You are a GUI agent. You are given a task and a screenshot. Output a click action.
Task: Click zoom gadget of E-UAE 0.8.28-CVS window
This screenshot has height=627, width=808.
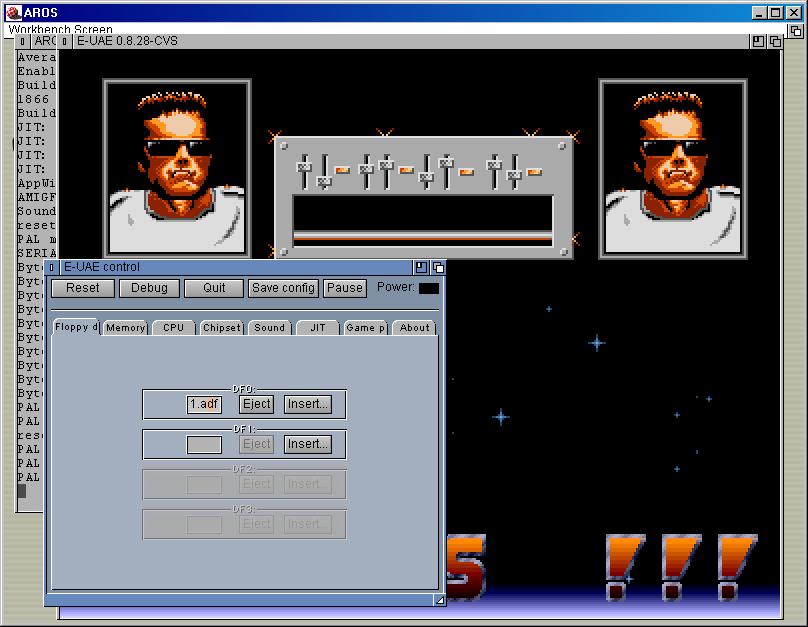coord(758,41)
